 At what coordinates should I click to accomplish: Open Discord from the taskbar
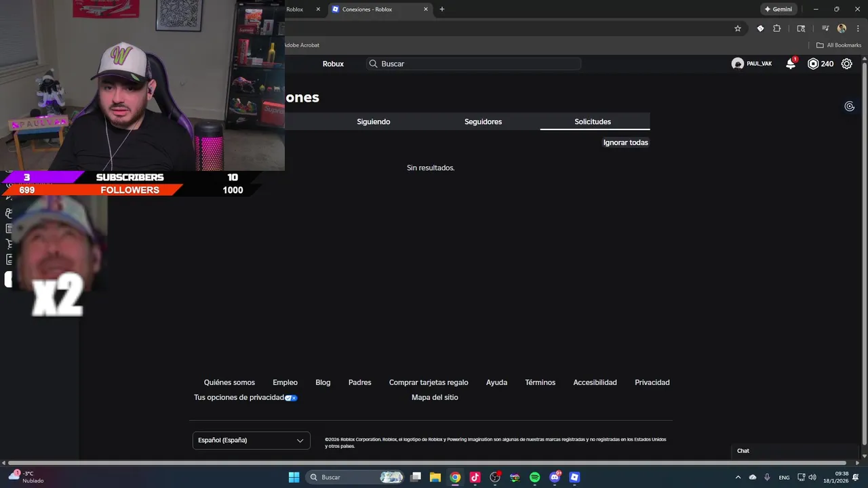555,477
